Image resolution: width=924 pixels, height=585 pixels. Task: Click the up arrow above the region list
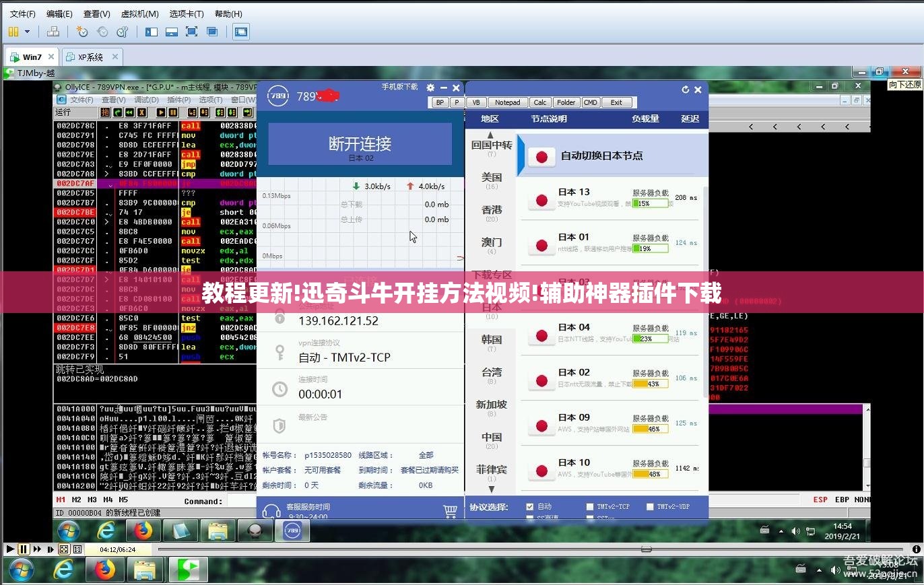click(490, 135)
